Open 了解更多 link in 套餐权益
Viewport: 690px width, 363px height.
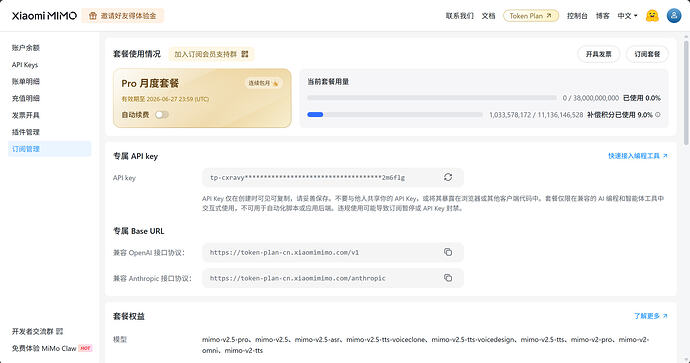point(650,316)
